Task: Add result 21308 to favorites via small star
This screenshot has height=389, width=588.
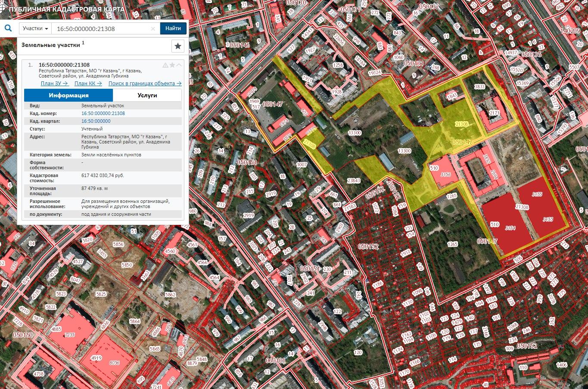Action: [x=172, y=65]
